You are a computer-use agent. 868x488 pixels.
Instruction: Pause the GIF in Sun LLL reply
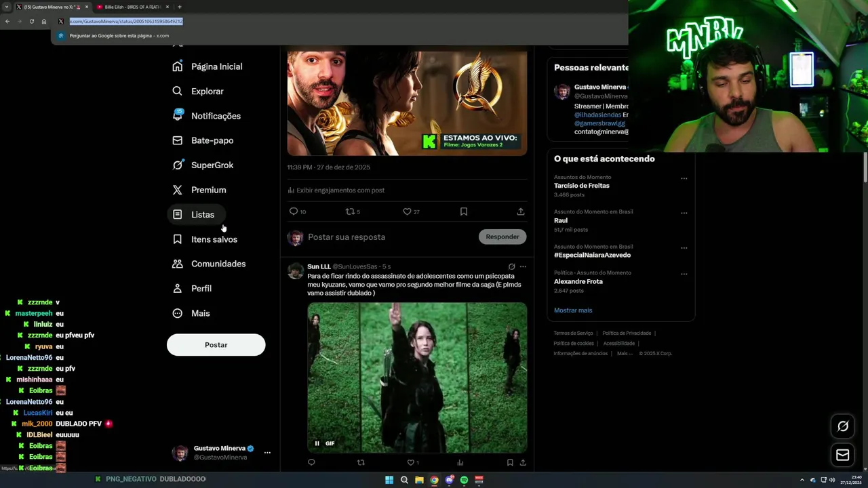point(317,443)
